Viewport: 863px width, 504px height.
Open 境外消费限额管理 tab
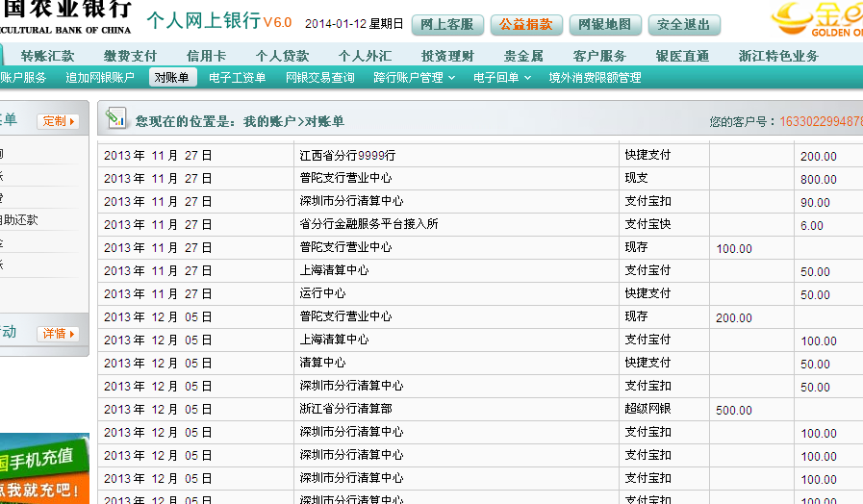click(595, 78)
